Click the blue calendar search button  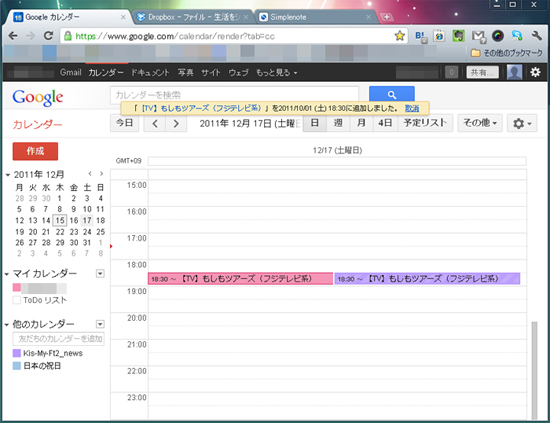coord(392,95)
